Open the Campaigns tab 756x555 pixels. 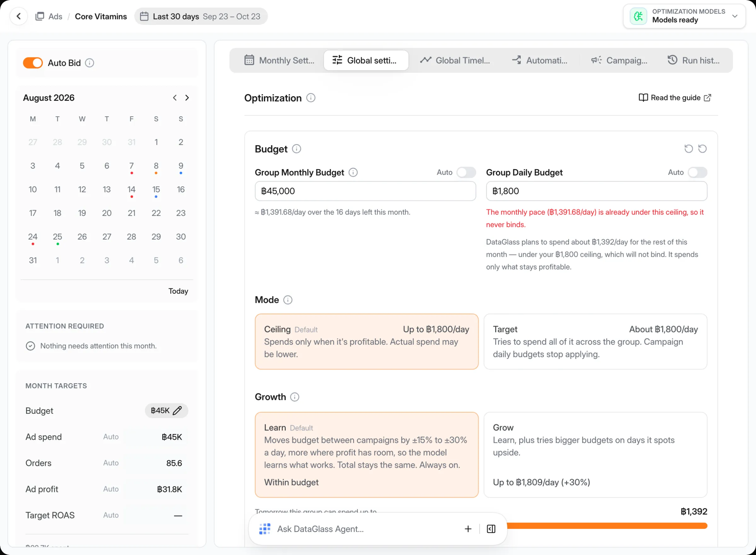coord(619,61)
